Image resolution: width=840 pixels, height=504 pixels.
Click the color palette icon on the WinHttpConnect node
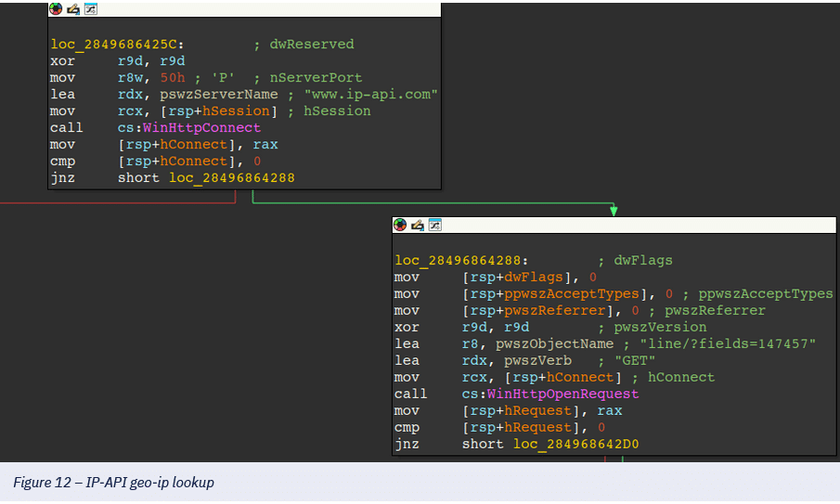[x=57, y=9]
